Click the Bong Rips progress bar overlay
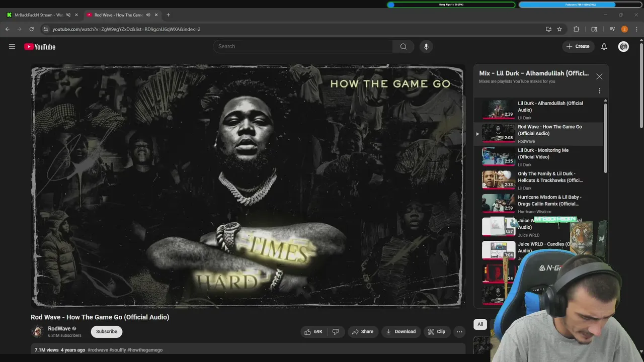644x362 pixels. point(451,5)
